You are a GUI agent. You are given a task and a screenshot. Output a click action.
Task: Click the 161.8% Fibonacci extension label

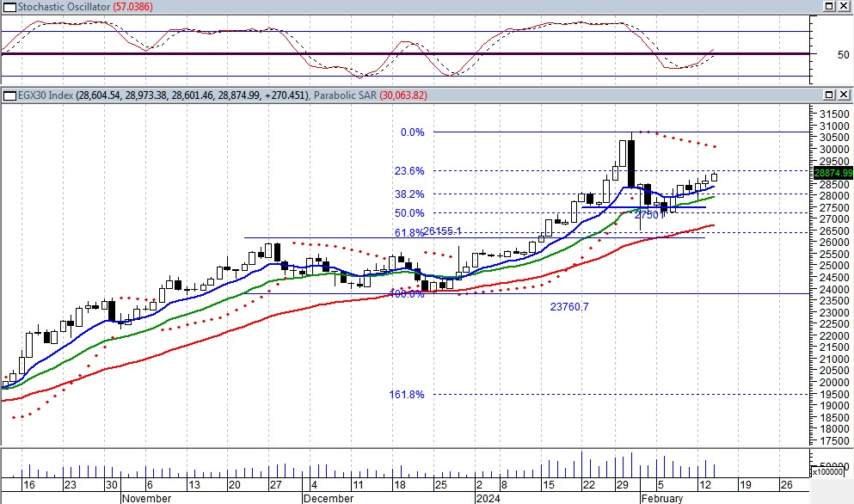click(x=407, y=395)
